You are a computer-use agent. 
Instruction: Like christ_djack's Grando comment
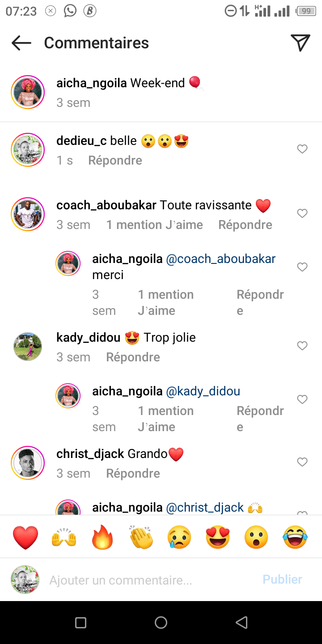click(x=302, y=462)
